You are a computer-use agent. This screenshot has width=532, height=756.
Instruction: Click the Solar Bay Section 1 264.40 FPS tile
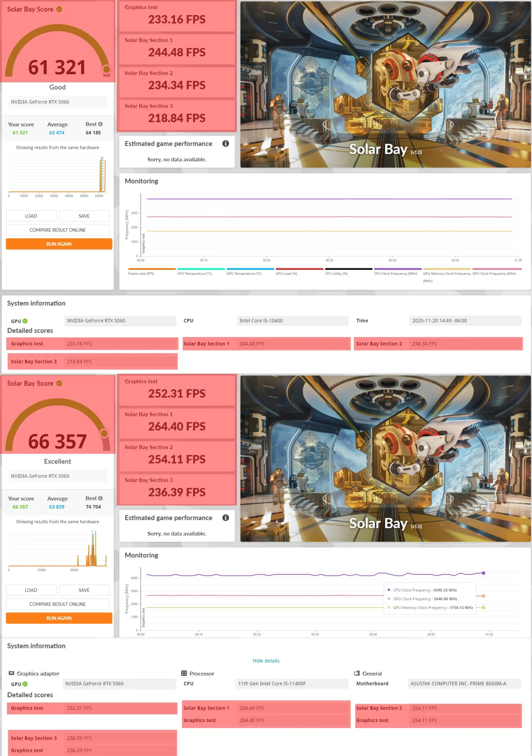(x=177, y=423)
